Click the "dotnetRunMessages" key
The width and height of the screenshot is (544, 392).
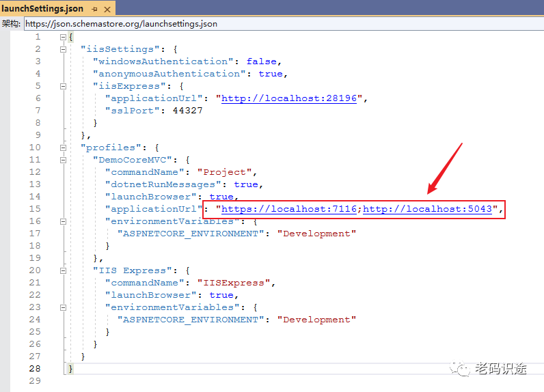[163, 184]
